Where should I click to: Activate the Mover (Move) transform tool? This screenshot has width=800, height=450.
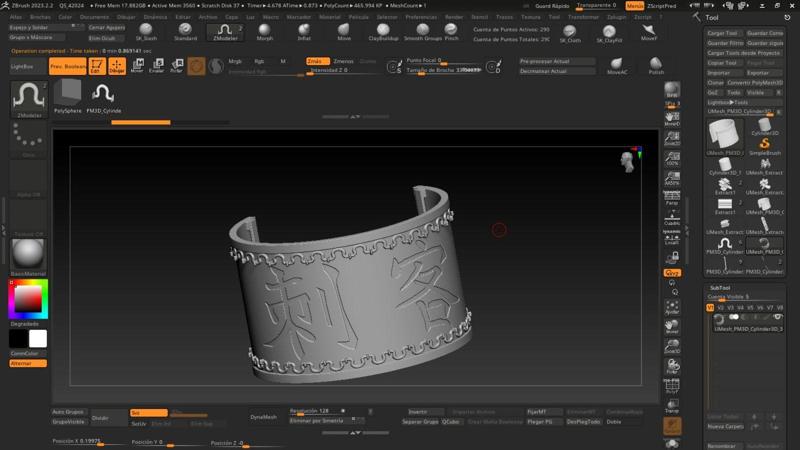(x=137, y=66)
